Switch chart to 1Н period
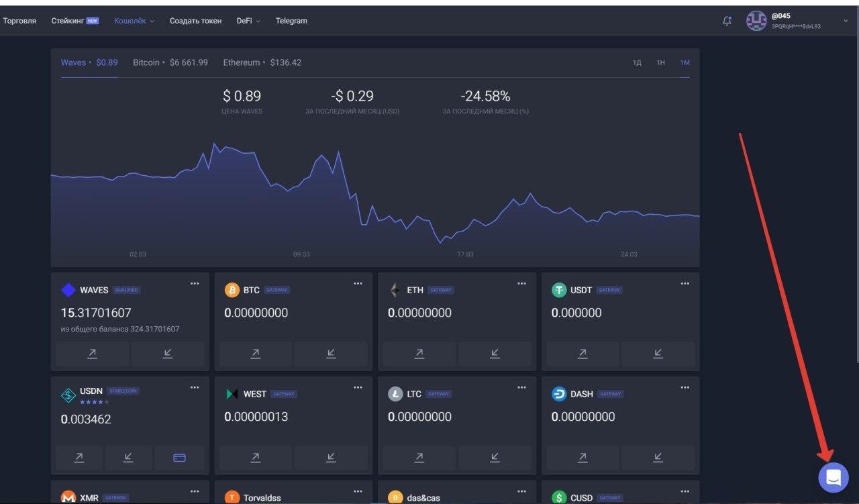 pos(661,63)
